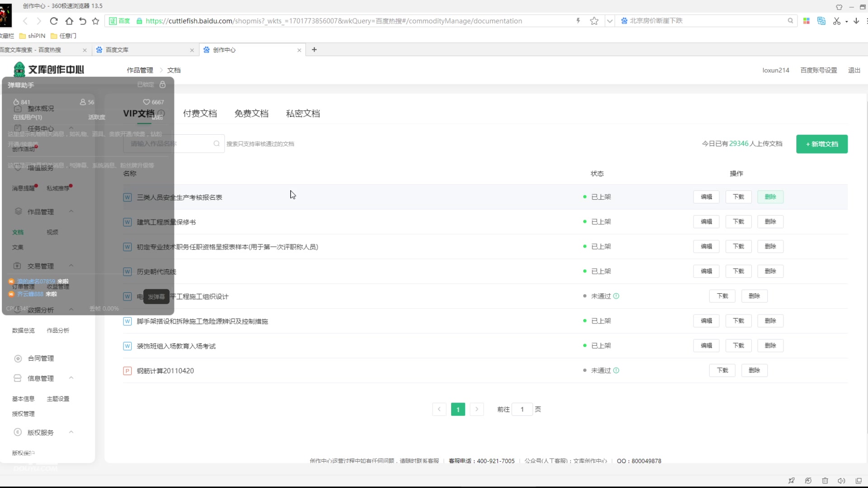Click the +新增文档 button
The width and height of the screenshot is (868, 488).
pos(821,144)
